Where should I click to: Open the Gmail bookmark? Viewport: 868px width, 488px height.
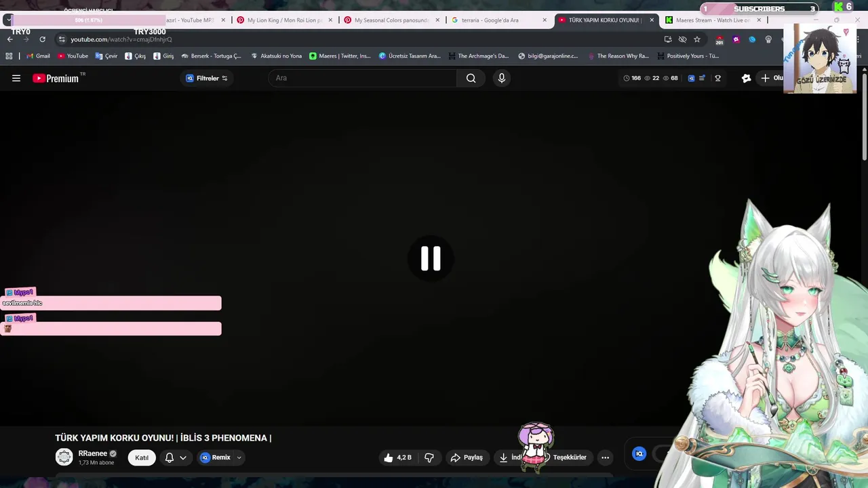[38, 56]
